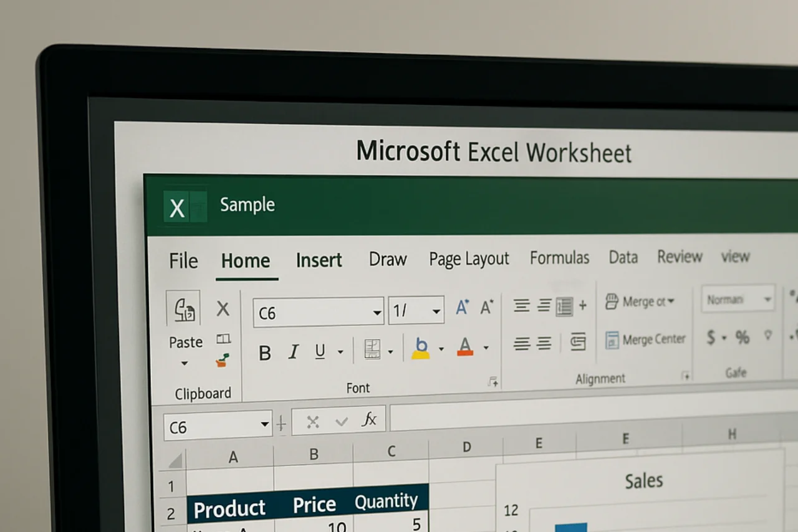Click inside the Name Box showing C6
This screenshot has height=532, width=798.
(212, 427)
